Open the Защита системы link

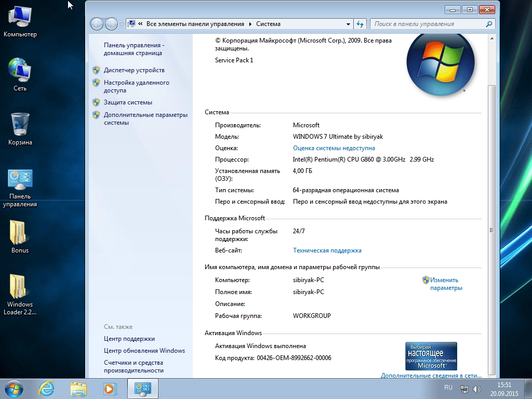(128, 102)
